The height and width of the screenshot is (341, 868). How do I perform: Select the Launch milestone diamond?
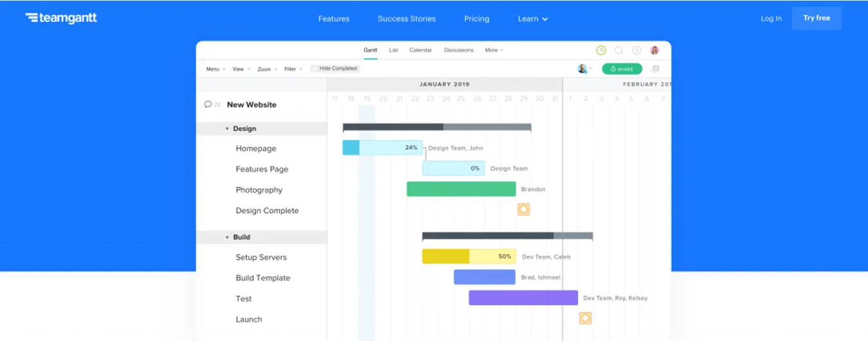tap(585, 318)
